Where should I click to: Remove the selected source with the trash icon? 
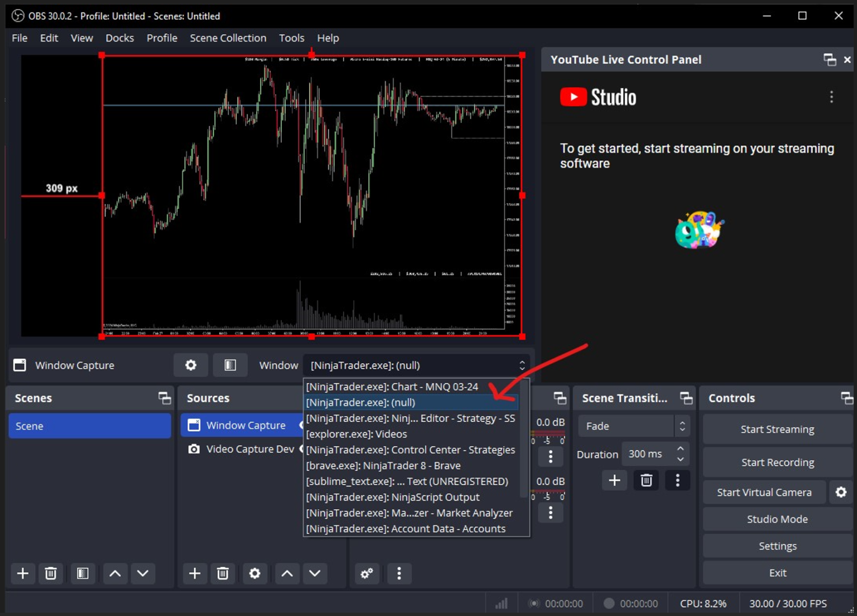[x=222, y=573]
